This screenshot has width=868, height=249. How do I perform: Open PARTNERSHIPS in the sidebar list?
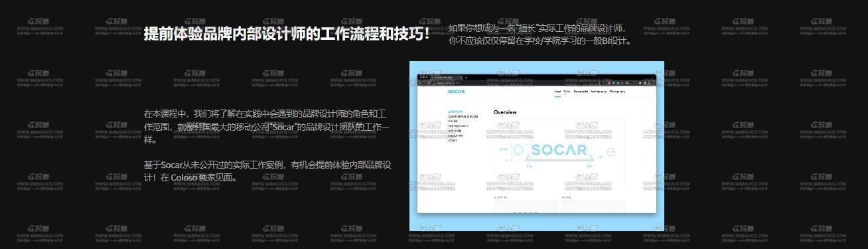tap(458, 126)
